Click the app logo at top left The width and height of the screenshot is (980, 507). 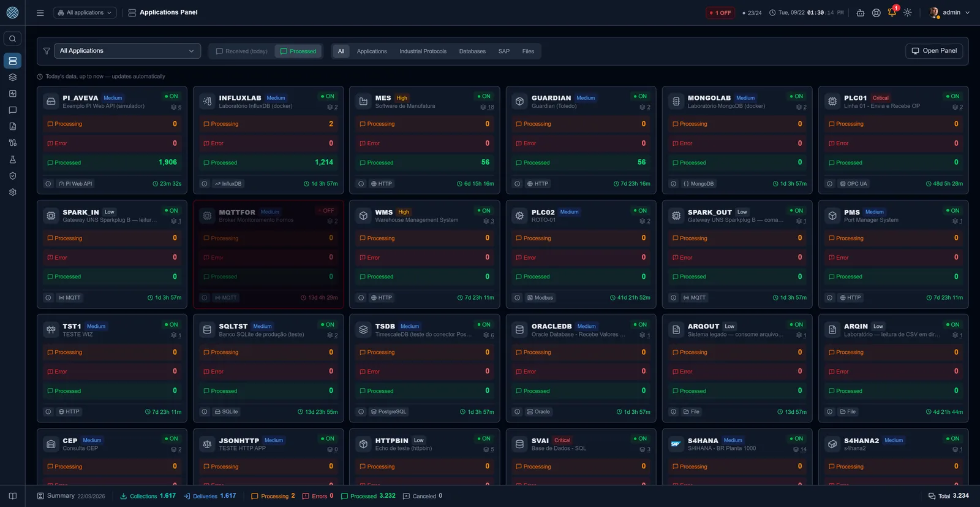click(12, 12)
